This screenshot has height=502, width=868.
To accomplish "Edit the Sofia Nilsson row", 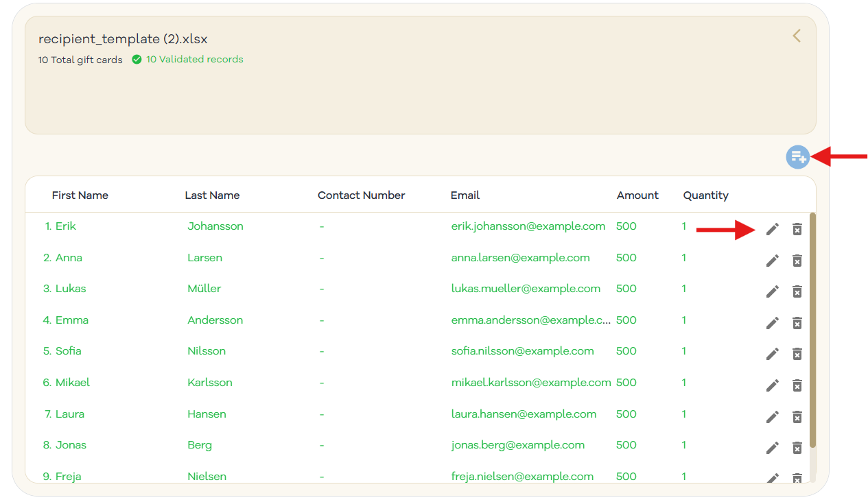I will [x=773, y=354].
